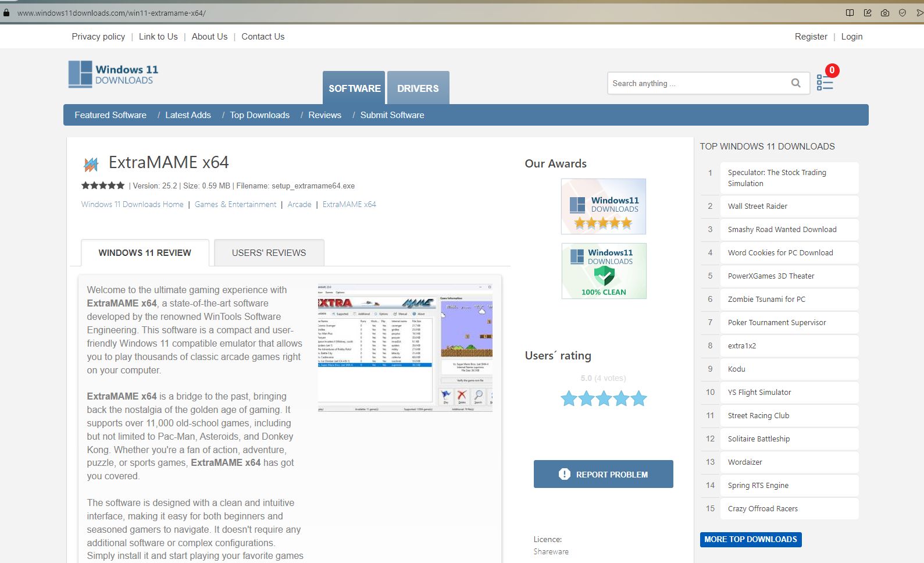The width and height of the screenshot is (924, 563).
Task: Click the Login link
Action: coord(851,37)
